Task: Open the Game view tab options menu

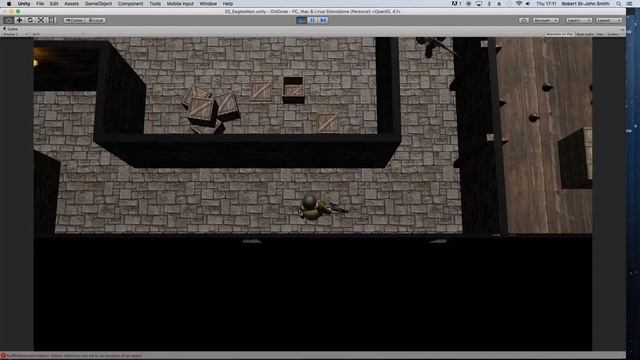Action: coord(622,29)
